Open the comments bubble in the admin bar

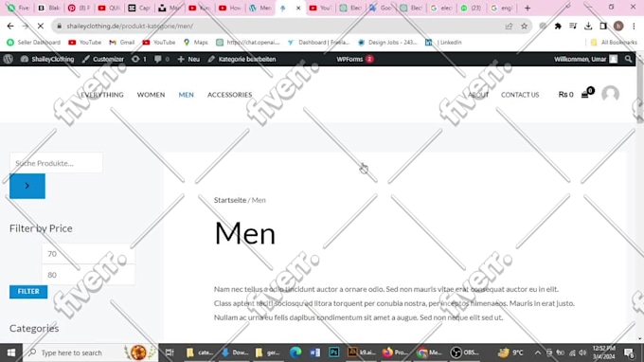tap(161, 59)
